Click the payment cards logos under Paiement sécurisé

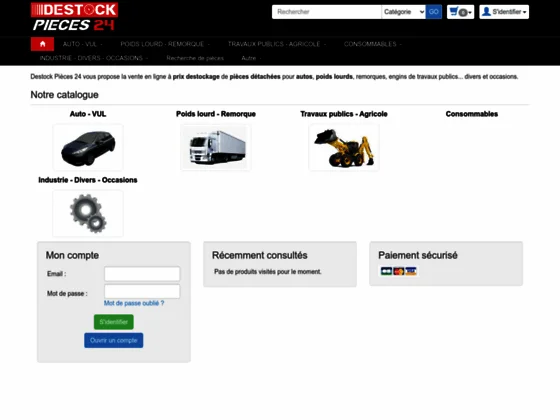pyautogui.click(x=398, y=271)
